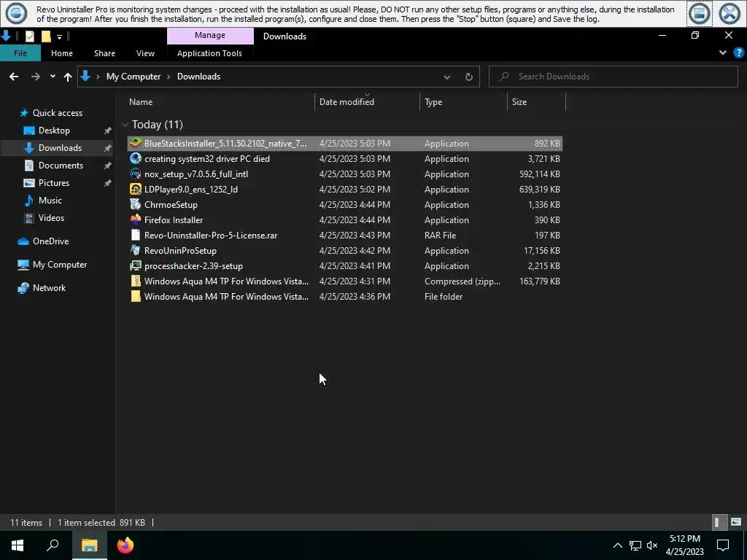Open the notification center icon
The image size is (747, 560).
tap(723, 545)
